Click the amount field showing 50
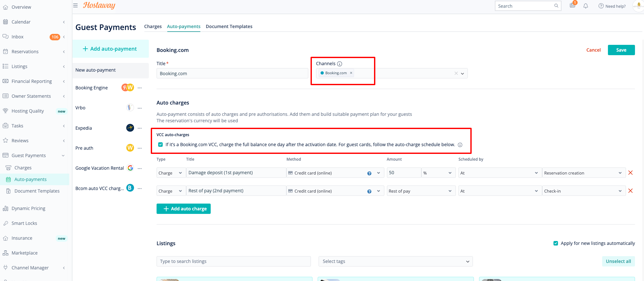Viewport: 644px width, 281px height. coord(404,173)
